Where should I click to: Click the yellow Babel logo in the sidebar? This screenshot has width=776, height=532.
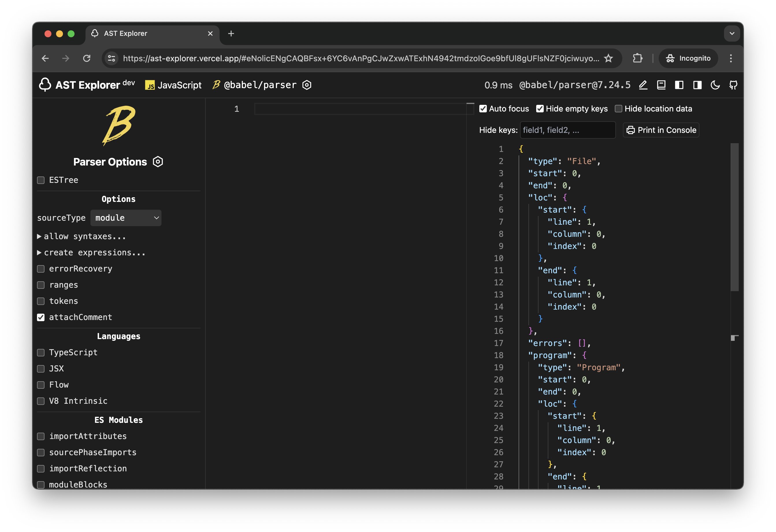click(118, 125)
